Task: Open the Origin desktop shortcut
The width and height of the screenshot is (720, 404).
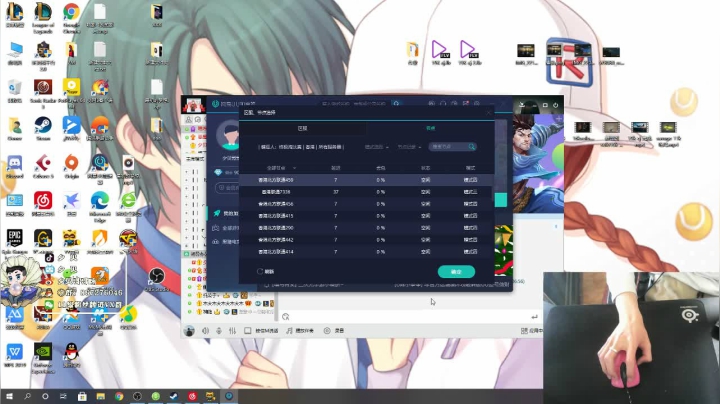Action: [x=71, y=167]
